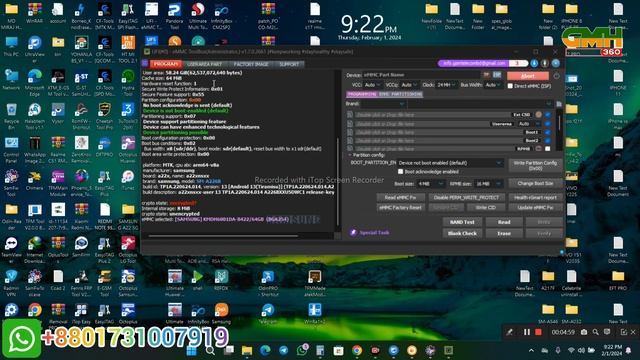
Task: Switch to the FACTORY IMAGE tab
Action: (251, 64)
